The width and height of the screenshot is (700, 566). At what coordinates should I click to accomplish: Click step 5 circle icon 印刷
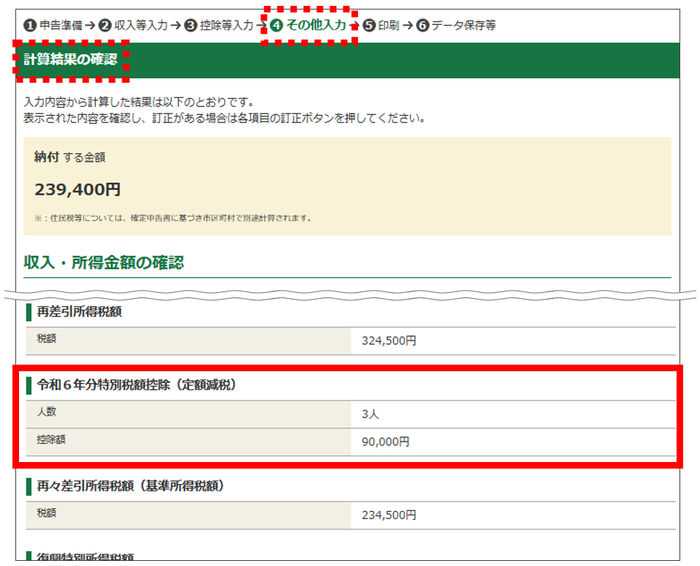[x=369, y=25]
